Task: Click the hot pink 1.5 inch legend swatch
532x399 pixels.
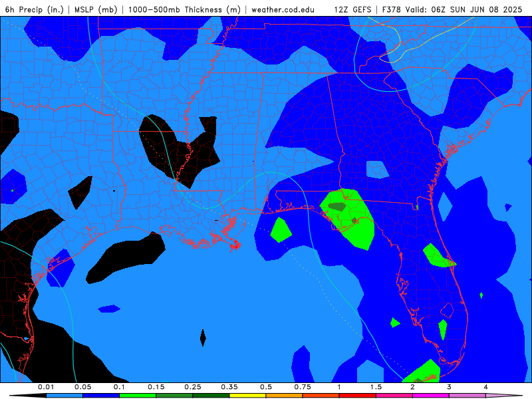Action: pyautogui.click(x=394, y=396)
